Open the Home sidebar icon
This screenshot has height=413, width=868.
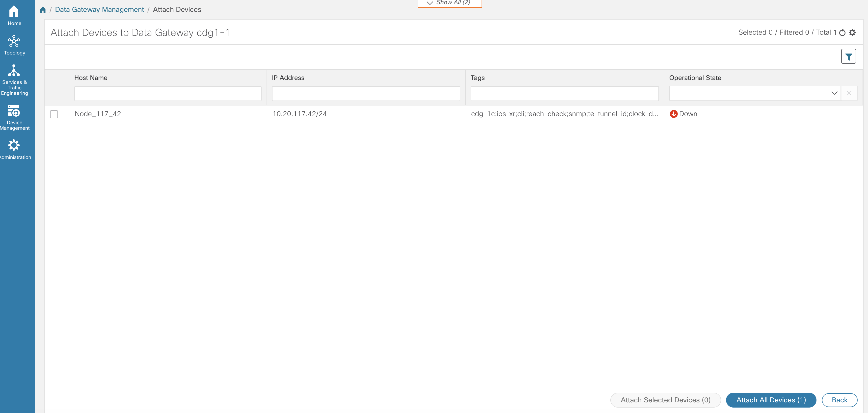[14, 12]
